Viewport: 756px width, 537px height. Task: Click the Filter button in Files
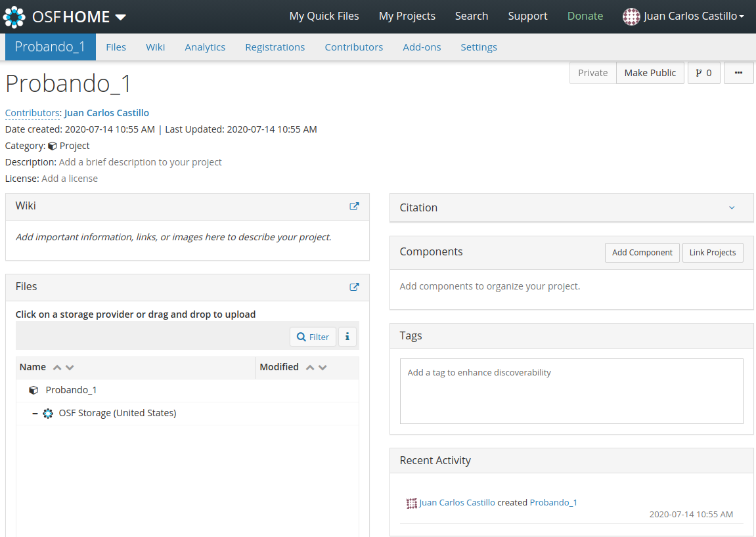pyautogui.click(x=313, y=337)
